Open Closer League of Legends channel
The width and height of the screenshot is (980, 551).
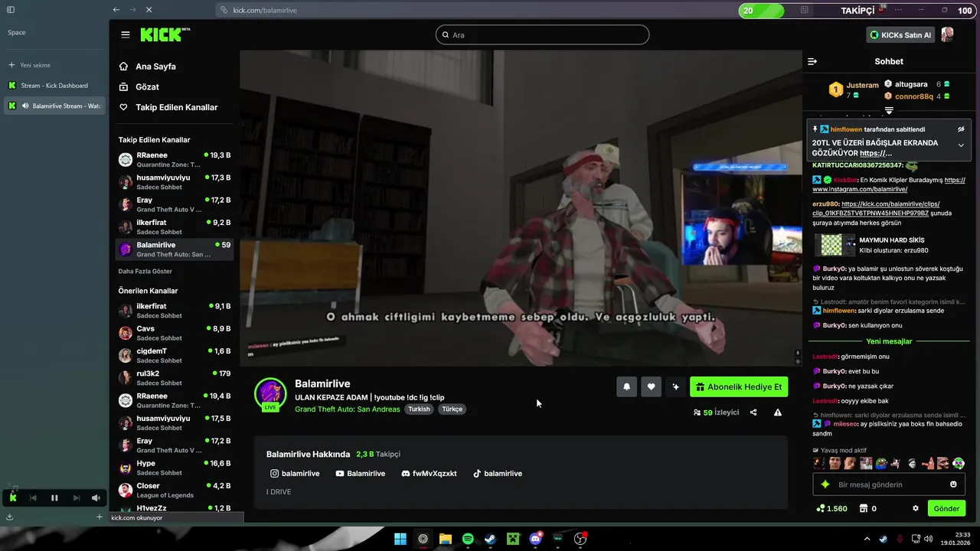click(x=175, y=490)
